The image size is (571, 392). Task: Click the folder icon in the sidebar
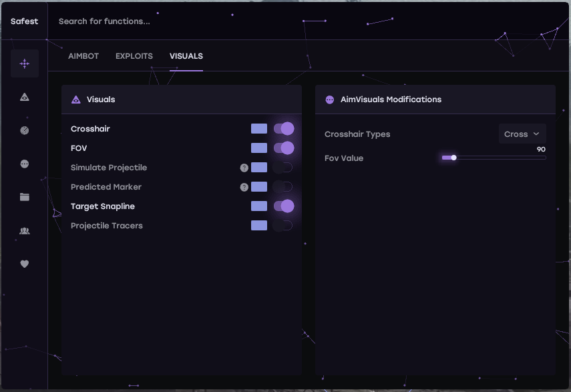click(x=25, y=197)
